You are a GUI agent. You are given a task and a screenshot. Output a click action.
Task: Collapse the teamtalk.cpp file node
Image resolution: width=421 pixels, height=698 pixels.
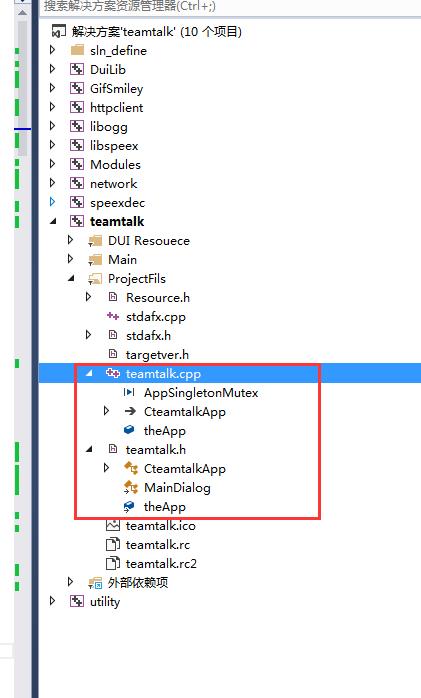[x=89, y=373]
